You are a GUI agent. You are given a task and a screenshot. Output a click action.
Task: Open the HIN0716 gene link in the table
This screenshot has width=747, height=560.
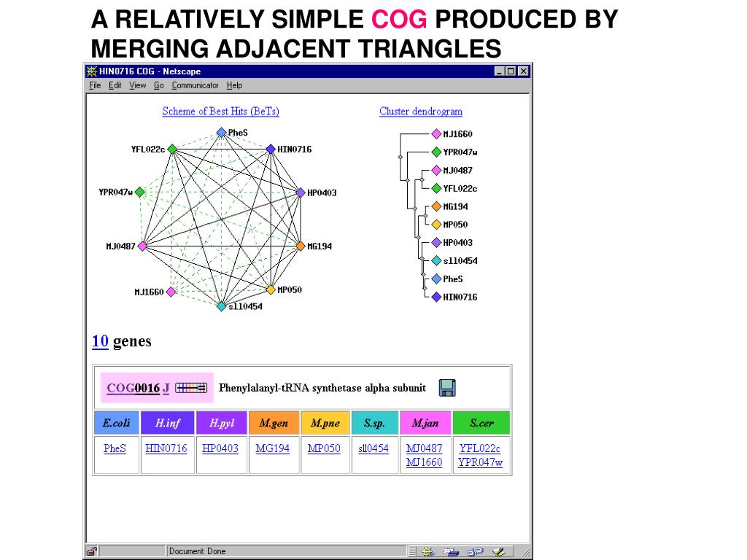[166, 448]
